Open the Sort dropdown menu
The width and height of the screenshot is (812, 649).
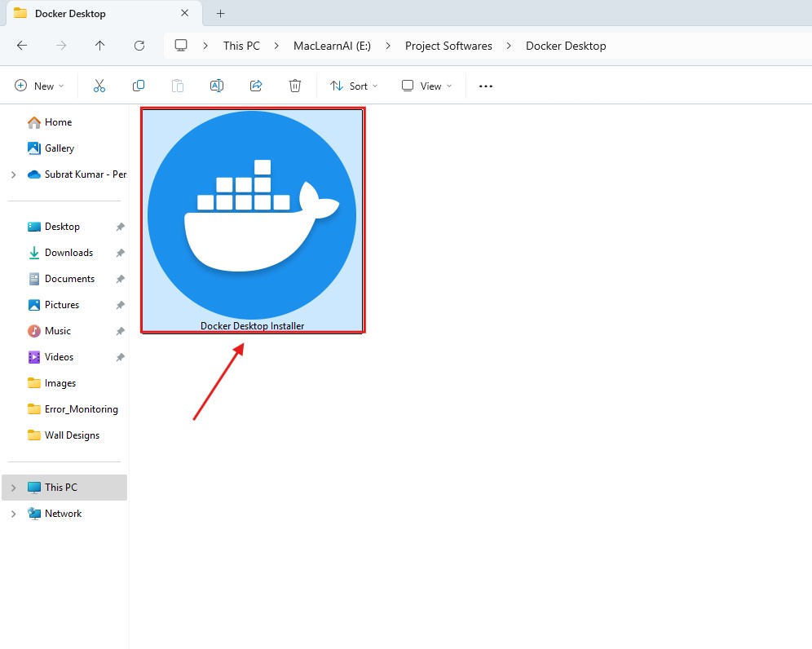click(354, 86)
